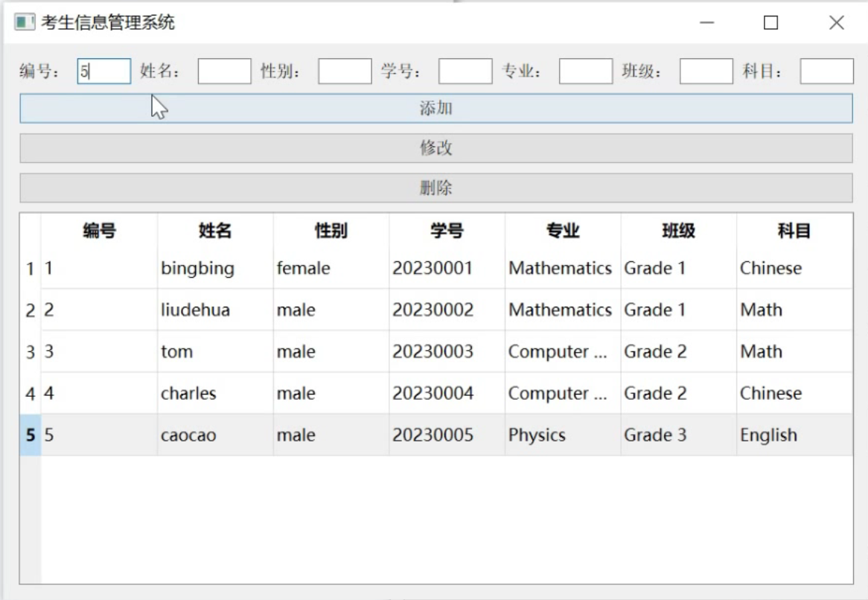Click the 性别 column header
Image resolution: width=868 pixels, height=600 pixels.
coord(331,230)
